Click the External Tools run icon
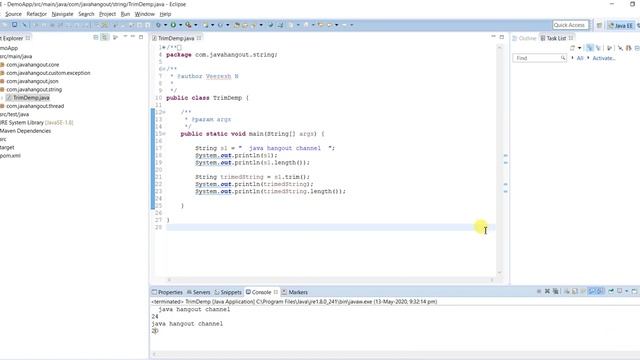 click(188, 25)
